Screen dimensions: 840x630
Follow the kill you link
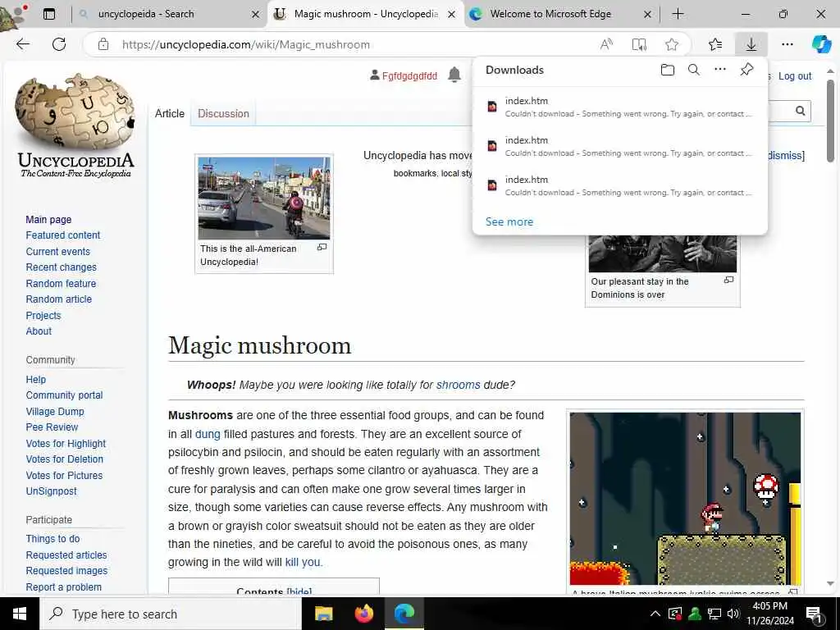pyautogui.click(x=303, y=562)
